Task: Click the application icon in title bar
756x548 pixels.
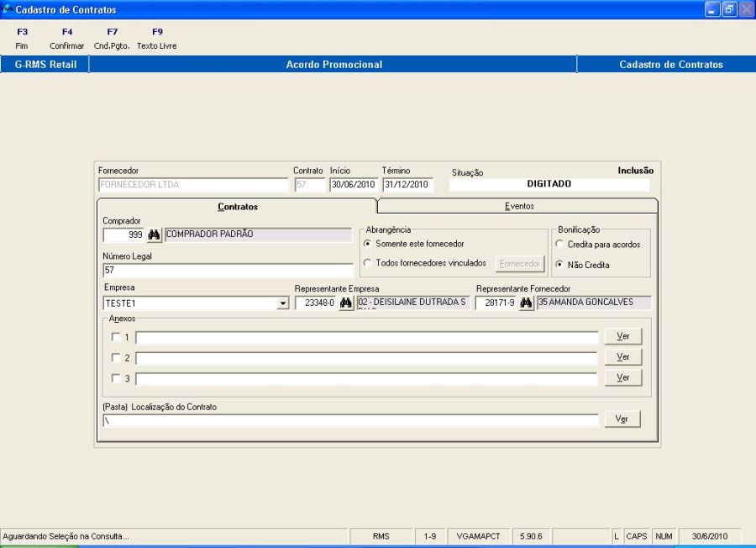Action: tap(8, 9)
